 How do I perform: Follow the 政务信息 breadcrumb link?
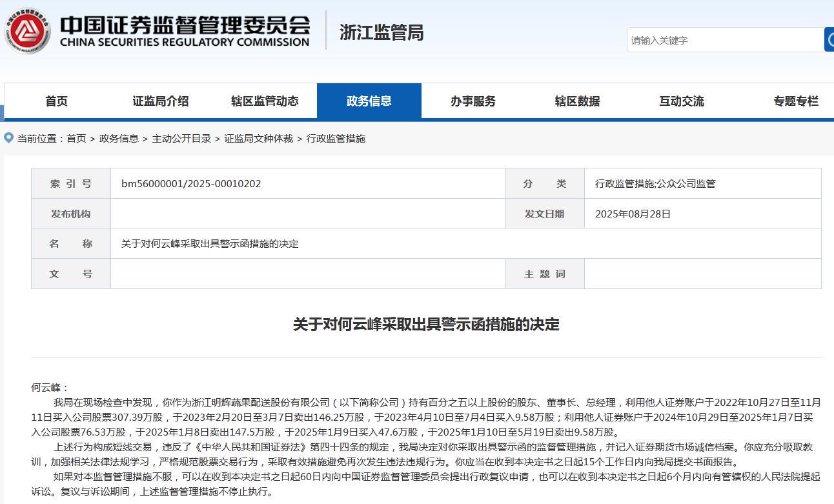click(x=119, y=139)
